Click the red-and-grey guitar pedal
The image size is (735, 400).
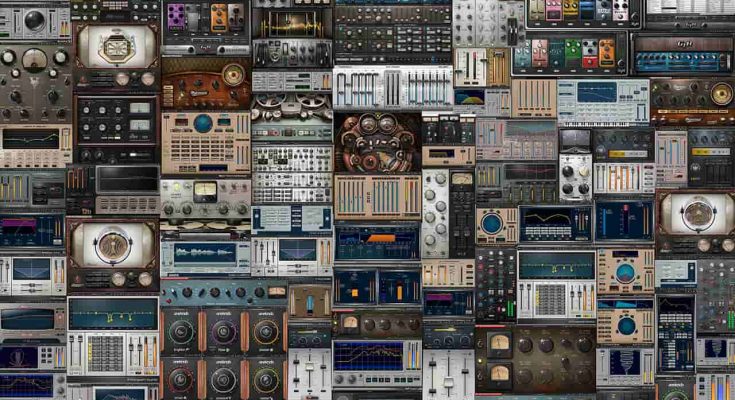[x=590, y=54]
